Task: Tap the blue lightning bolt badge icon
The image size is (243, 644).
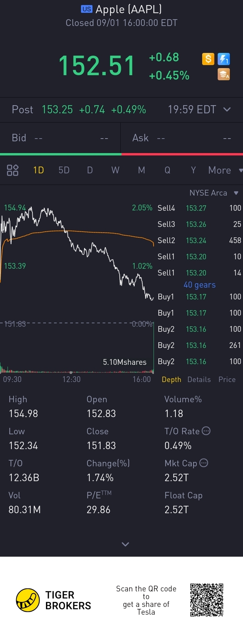Action: (224, 59)
